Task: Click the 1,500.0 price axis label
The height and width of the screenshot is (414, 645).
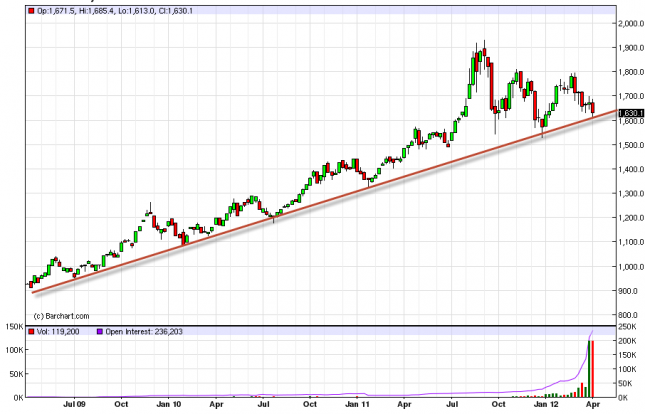Action: click(631, 145)
